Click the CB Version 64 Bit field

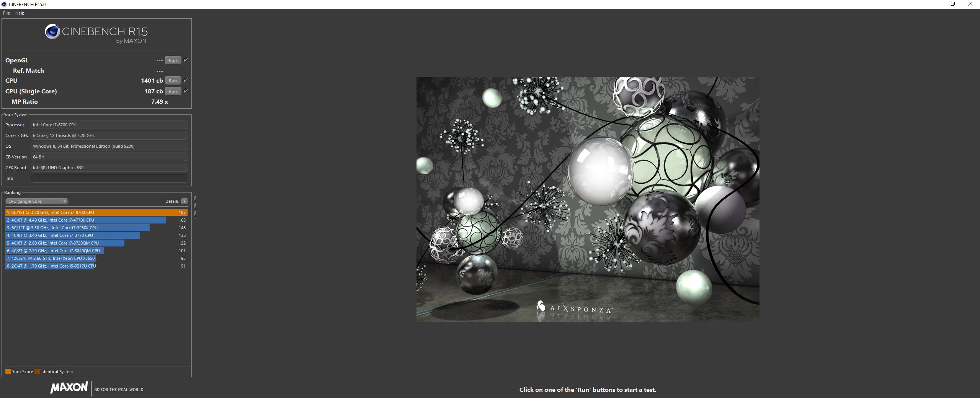click(109, 157)
